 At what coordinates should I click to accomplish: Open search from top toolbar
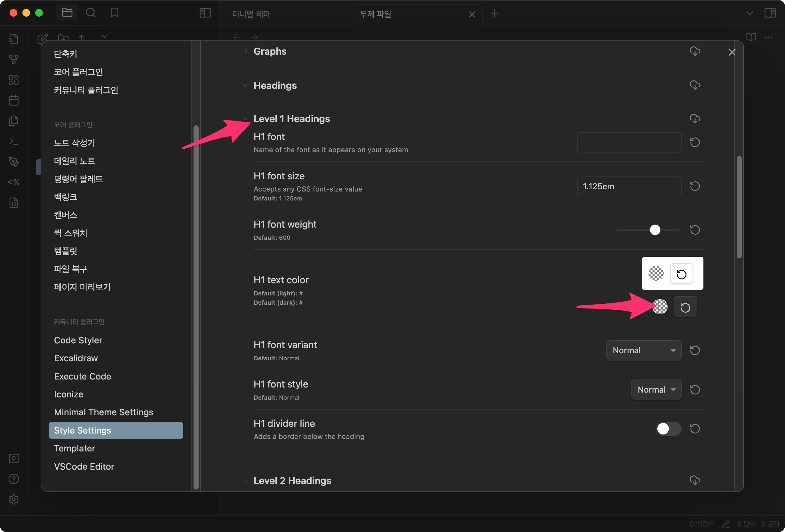coord(91,13)
